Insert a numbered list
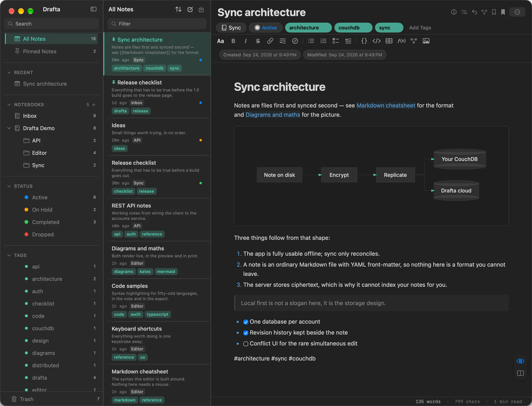 323,41
